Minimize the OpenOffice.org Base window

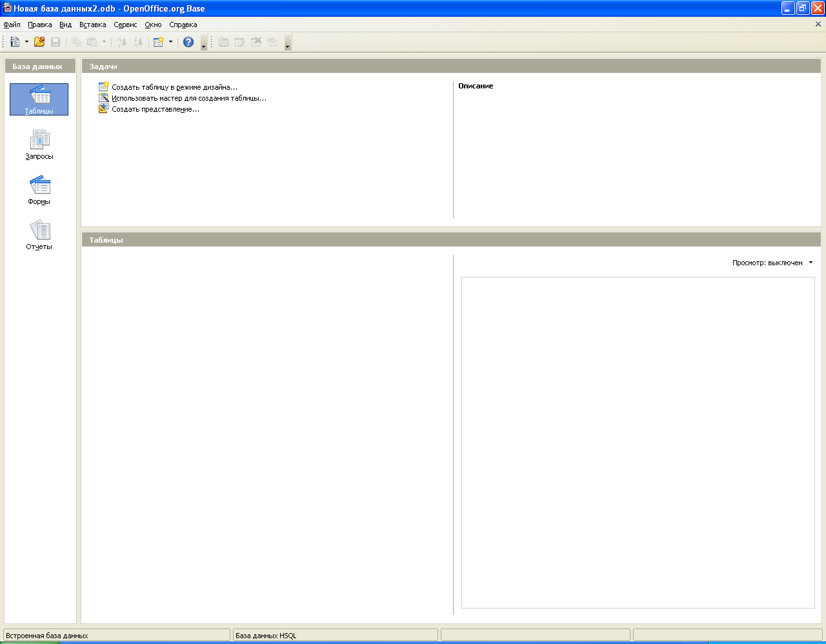point(788,8)
